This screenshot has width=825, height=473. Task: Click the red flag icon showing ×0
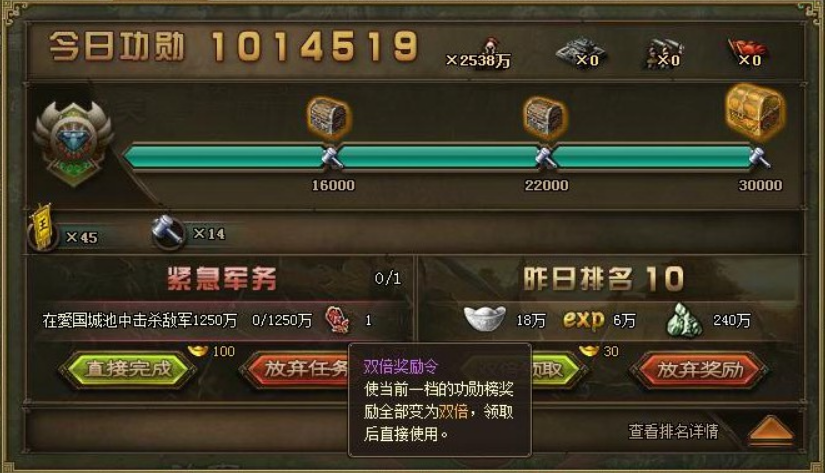coord(745,51)
